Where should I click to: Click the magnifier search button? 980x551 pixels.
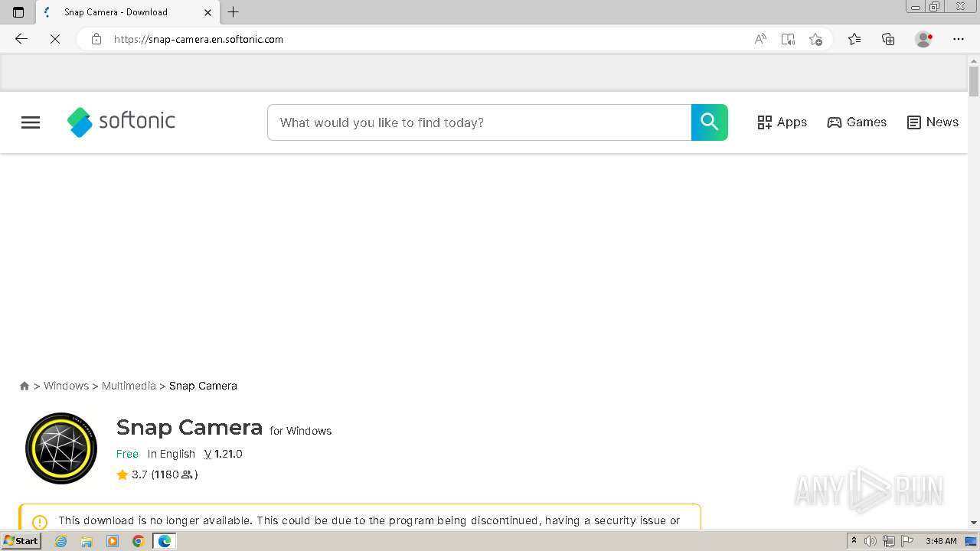709,122
